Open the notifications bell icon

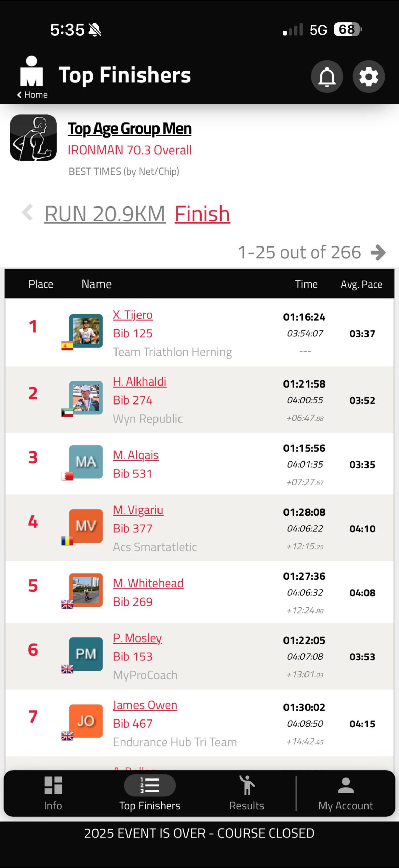(x=327, y=77)
